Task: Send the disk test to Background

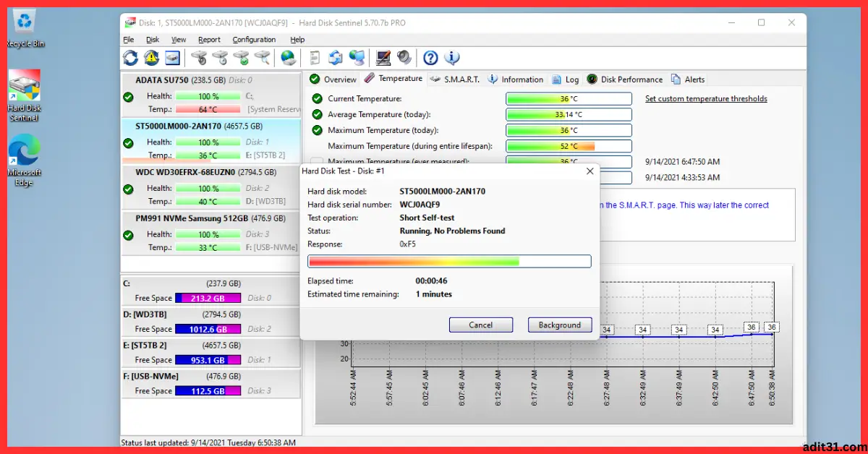Action: tap(560, 325)
